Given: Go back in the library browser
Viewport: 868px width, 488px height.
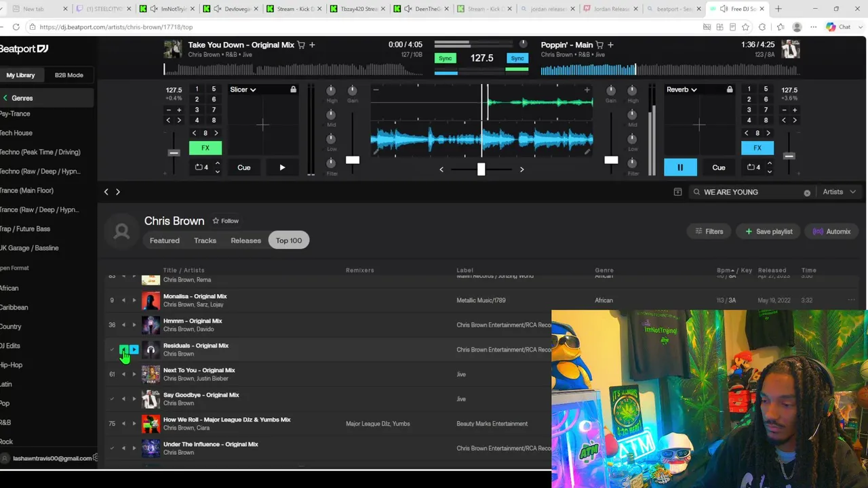Looking at the screenshot, I should [x=106, y=192].
